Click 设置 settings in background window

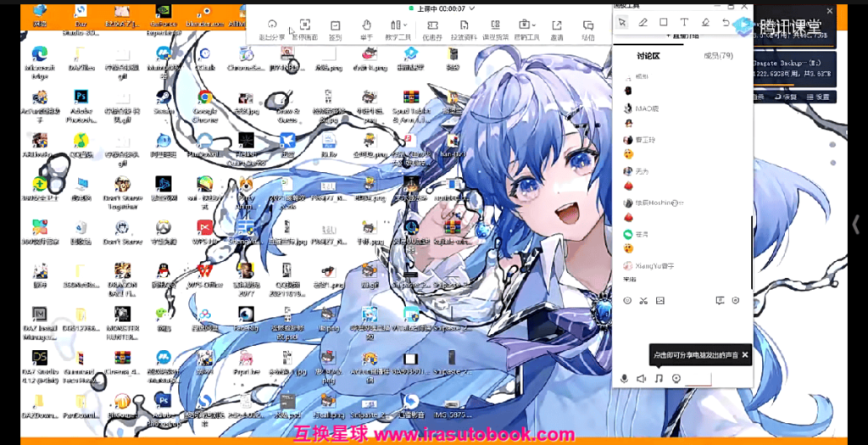pos(818,97)
